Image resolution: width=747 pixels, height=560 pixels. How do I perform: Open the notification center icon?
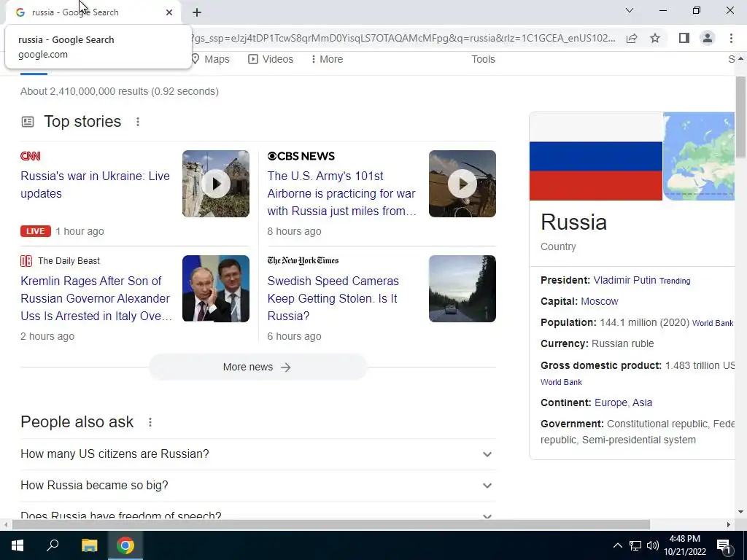(724, 546)
